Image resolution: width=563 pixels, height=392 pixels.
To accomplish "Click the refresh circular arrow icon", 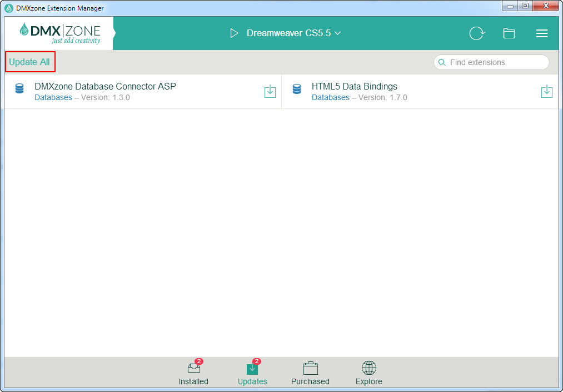I will [x=477, y=33].
